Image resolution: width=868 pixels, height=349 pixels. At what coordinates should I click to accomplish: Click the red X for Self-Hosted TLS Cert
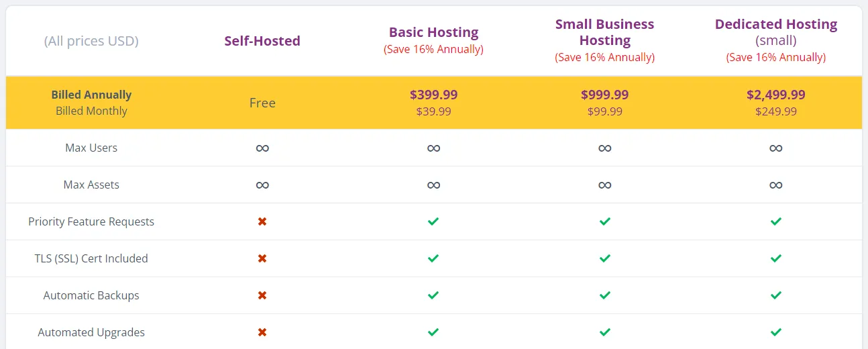pos(262,258)
